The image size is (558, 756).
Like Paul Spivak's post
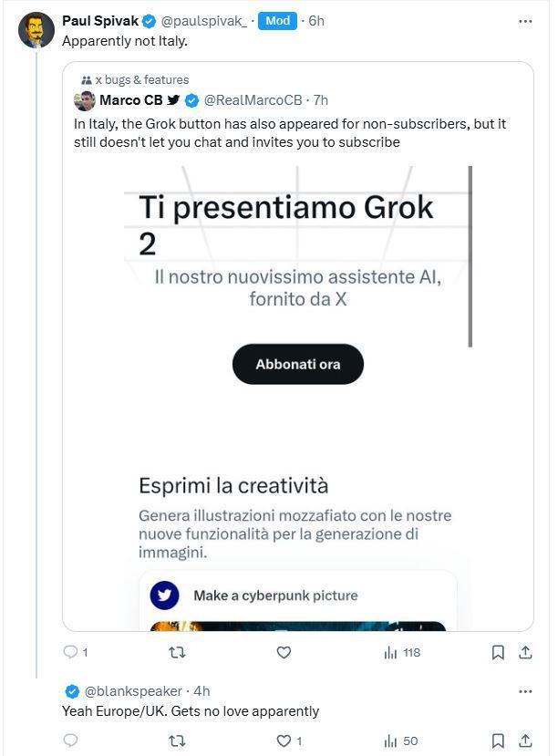[284, 652]
